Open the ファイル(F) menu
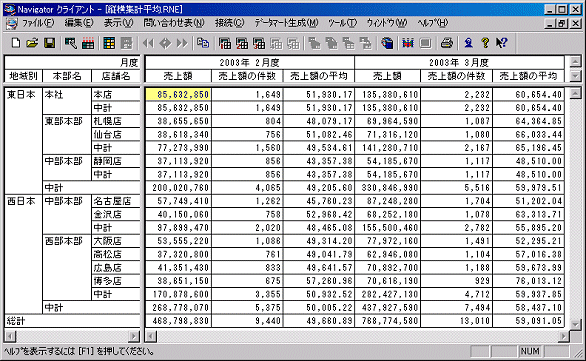586x361 pixels. 37,23
